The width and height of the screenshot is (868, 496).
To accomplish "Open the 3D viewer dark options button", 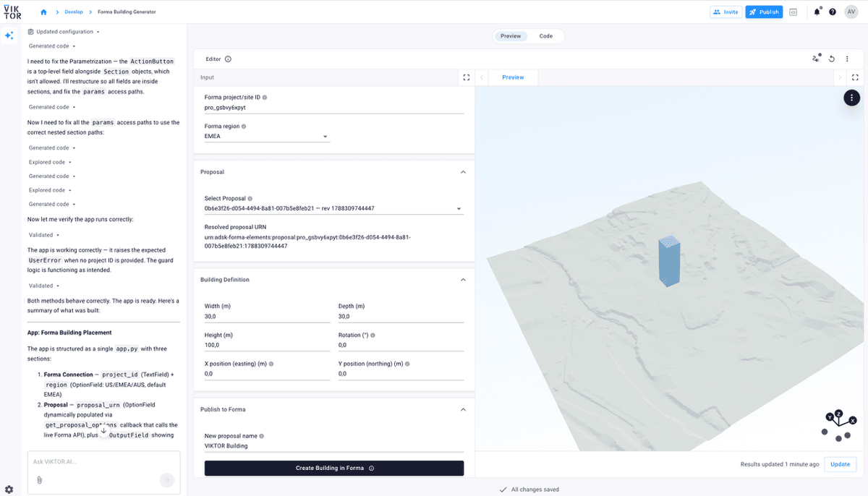I will (852, 98).
